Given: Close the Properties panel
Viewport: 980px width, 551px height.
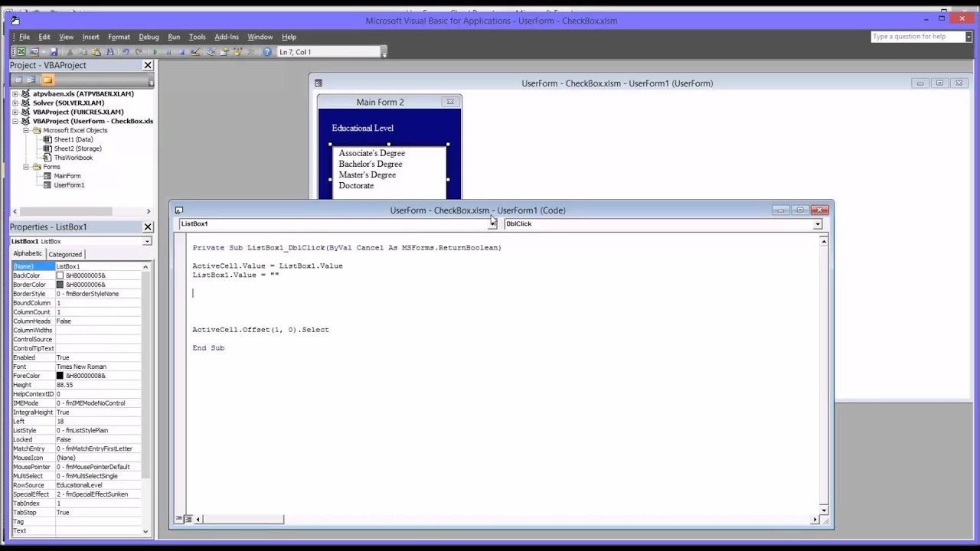Looking at the screenshot, I should 148,227.
